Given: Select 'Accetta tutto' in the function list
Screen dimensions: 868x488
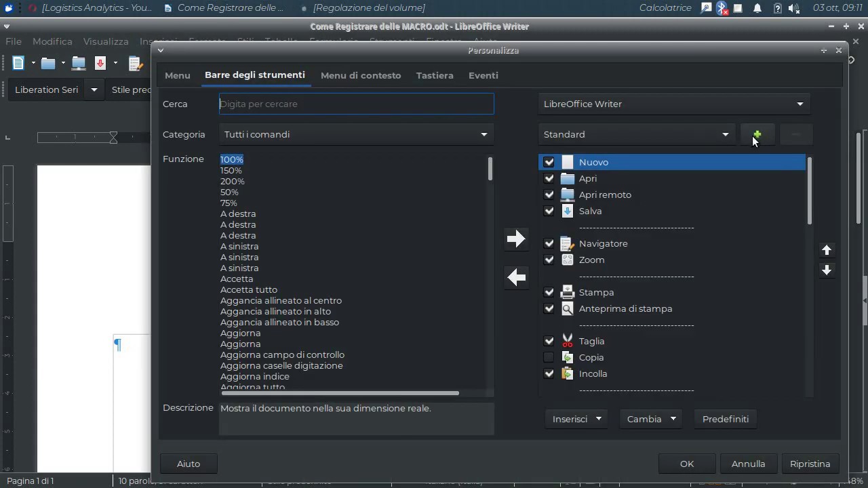Looking at the screenshot, I should coord(249,289).
